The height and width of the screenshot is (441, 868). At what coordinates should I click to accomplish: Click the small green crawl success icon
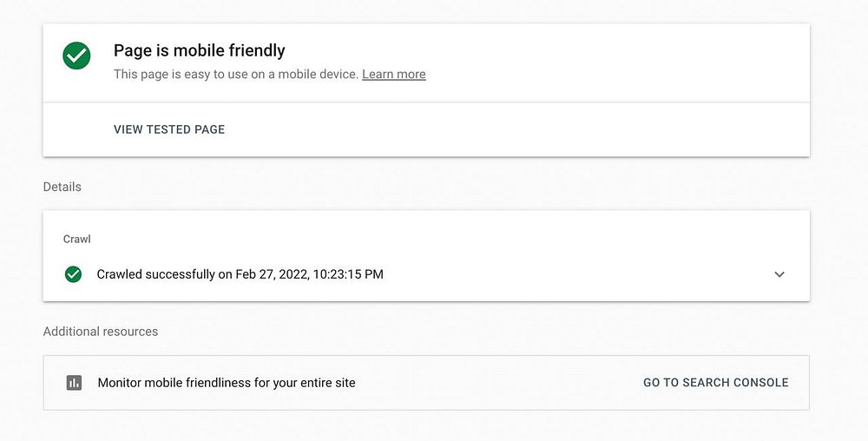coord(74,274)
